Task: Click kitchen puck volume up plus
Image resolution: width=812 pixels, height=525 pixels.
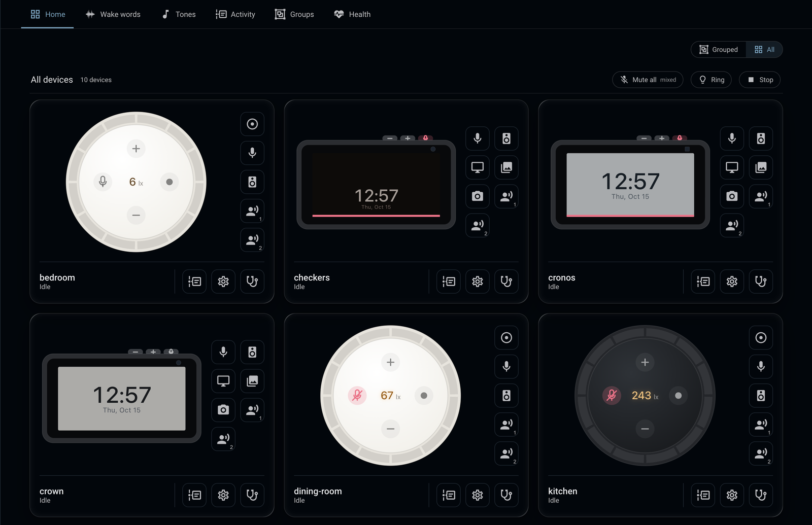Action: [645, 362]
